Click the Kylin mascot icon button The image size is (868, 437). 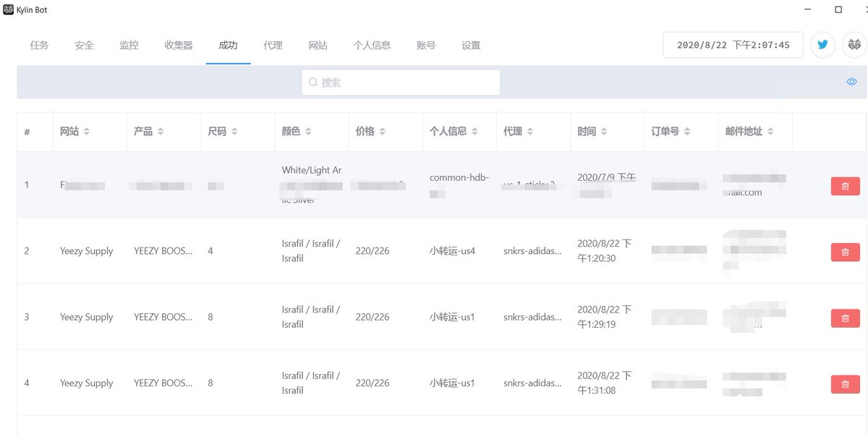854,45
